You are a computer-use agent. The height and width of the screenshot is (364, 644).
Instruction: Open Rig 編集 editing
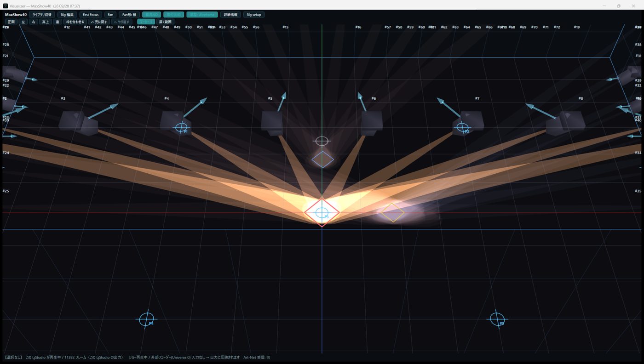[67, 15]
